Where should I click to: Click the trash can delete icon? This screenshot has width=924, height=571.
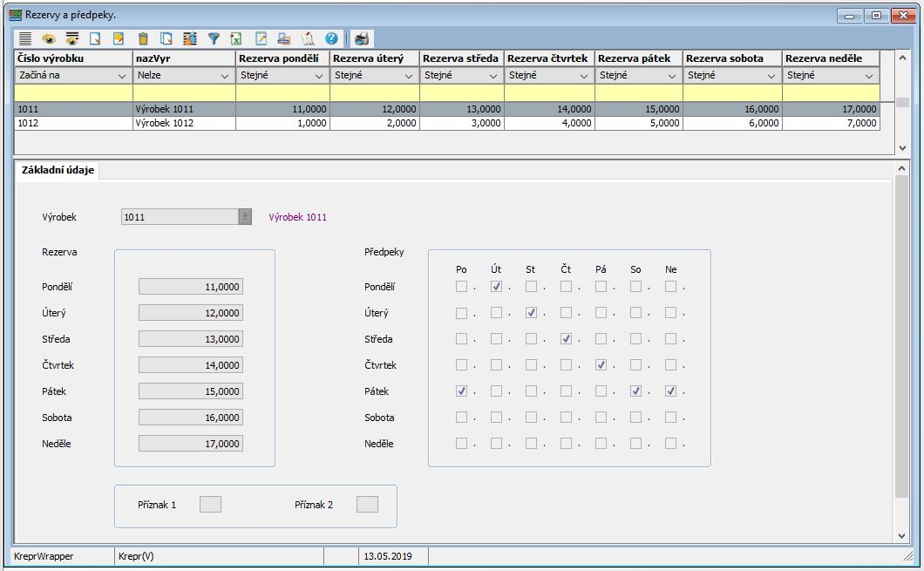[x=144, y=38]
